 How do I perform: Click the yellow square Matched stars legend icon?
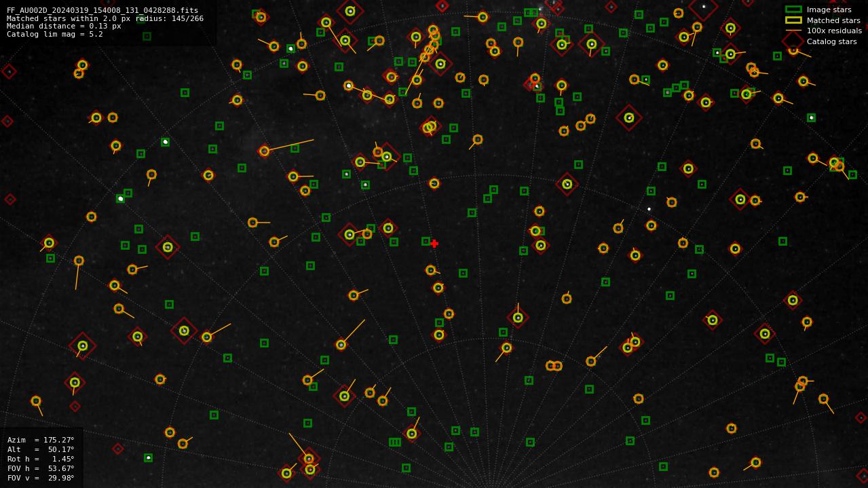click(x=793, y=20)
